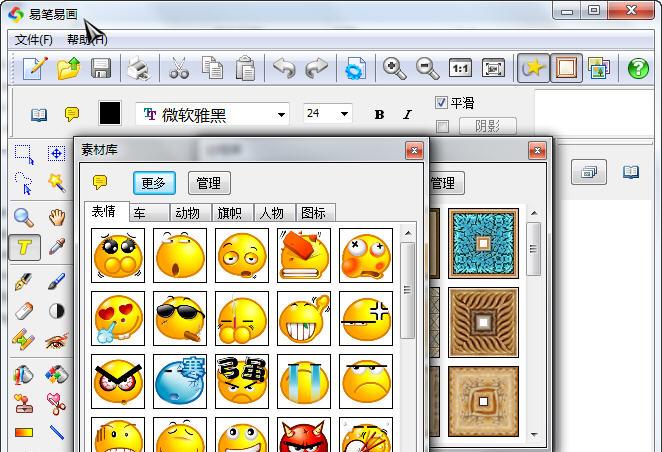Select the Magic Wand tool
The height and width of the screenshot is (452, 662).
[57, 182]
